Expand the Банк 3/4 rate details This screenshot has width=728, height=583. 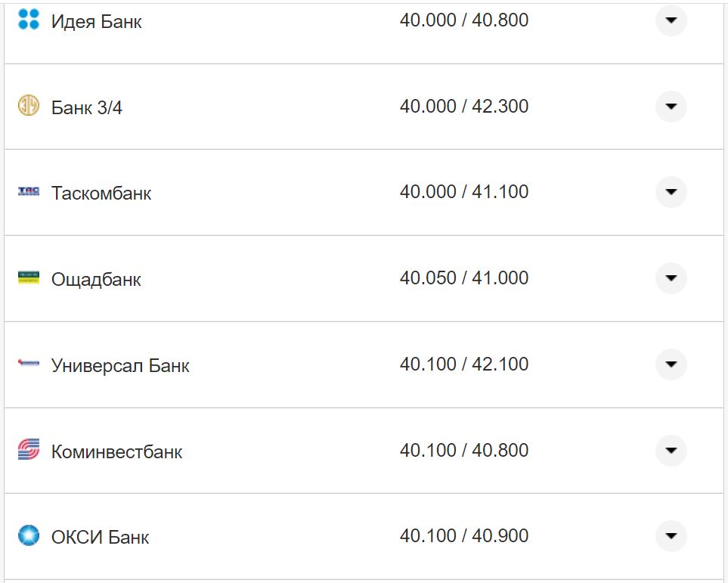pyautogui.click(x=671, y=107)
